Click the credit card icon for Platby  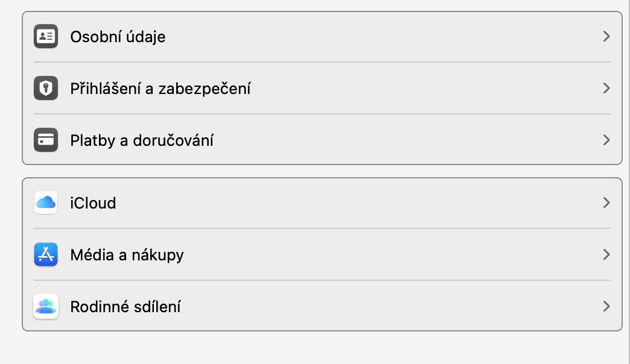click(46, 140)
